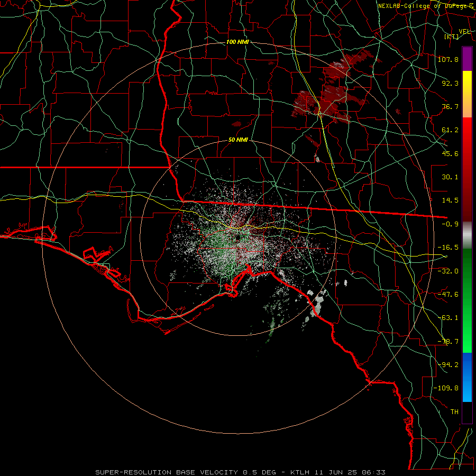
Task: Pick the 61.2 legend value
Action: (450, 130)
